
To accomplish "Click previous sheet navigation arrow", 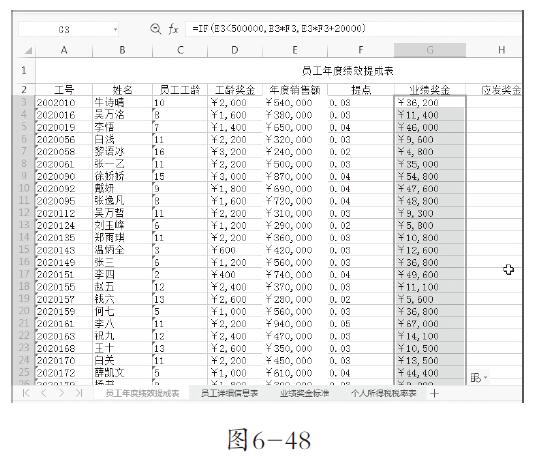I will (x=44, y=393).
